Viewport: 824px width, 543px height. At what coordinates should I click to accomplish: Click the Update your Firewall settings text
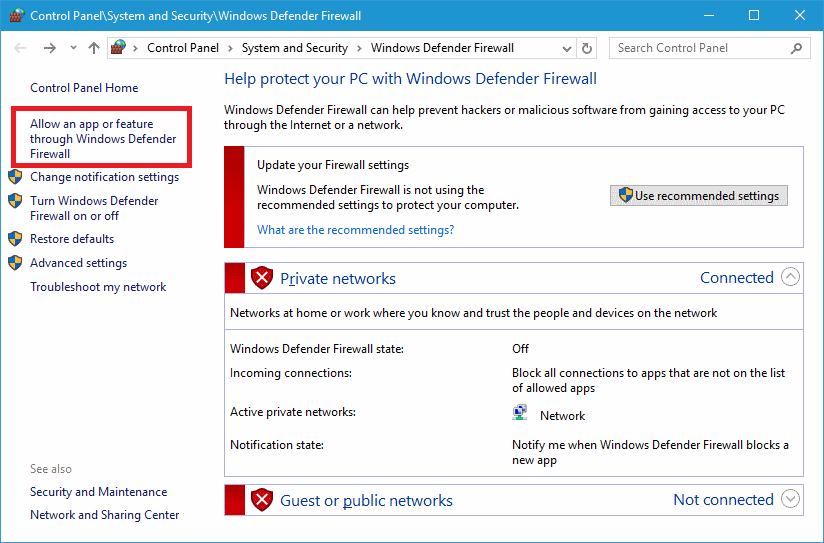(333, 165)
